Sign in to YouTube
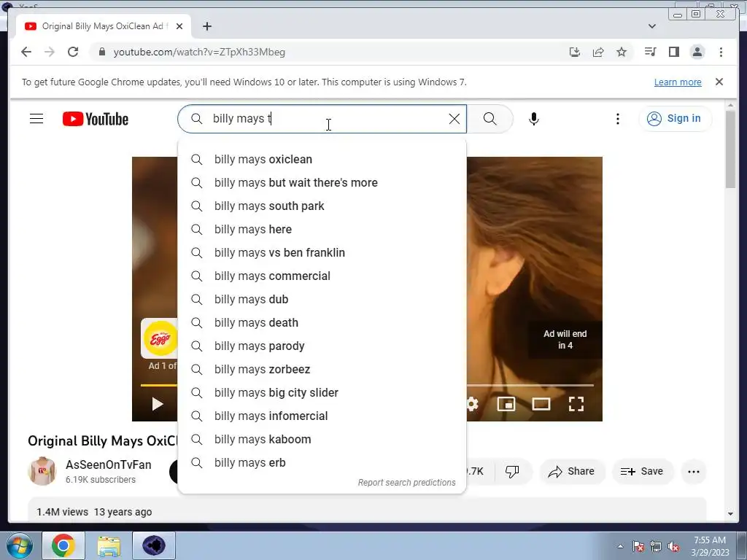The image size is (747, 560). click(x=675, y=119)
